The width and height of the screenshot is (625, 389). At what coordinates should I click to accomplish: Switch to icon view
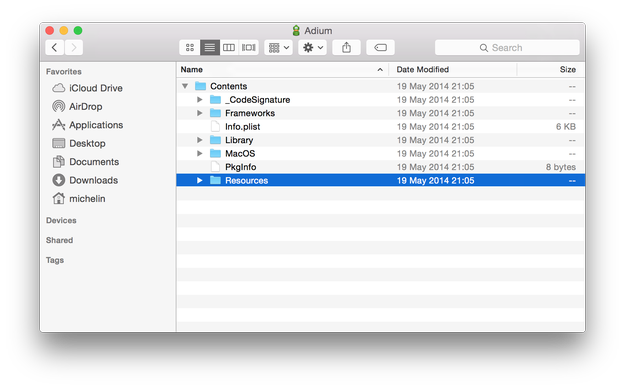[190, 47]
